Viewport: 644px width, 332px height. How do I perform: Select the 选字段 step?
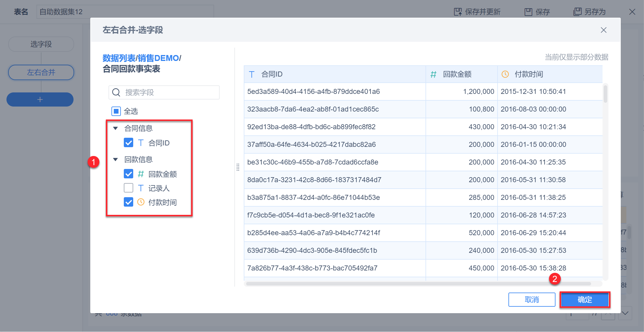click(41, 44)
